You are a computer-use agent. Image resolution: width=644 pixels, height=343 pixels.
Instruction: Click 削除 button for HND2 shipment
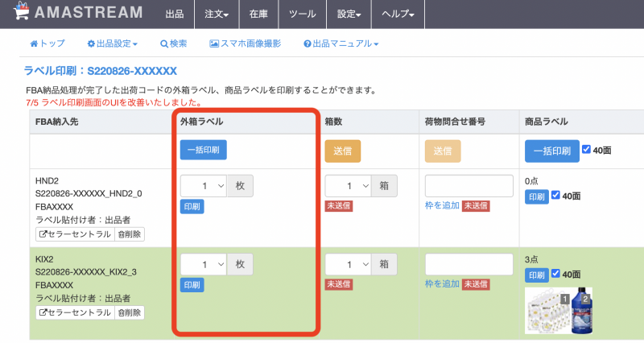(130, 234)
